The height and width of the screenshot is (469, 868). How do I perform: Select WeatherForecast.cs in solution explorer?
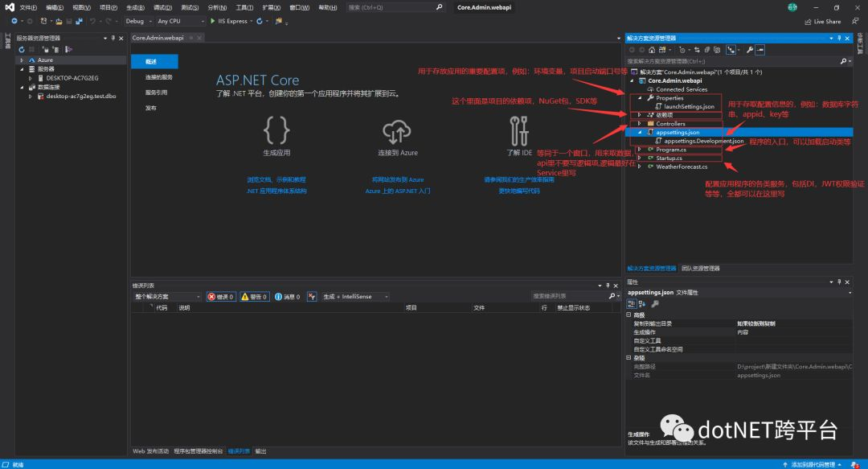(x=682, y=167)
